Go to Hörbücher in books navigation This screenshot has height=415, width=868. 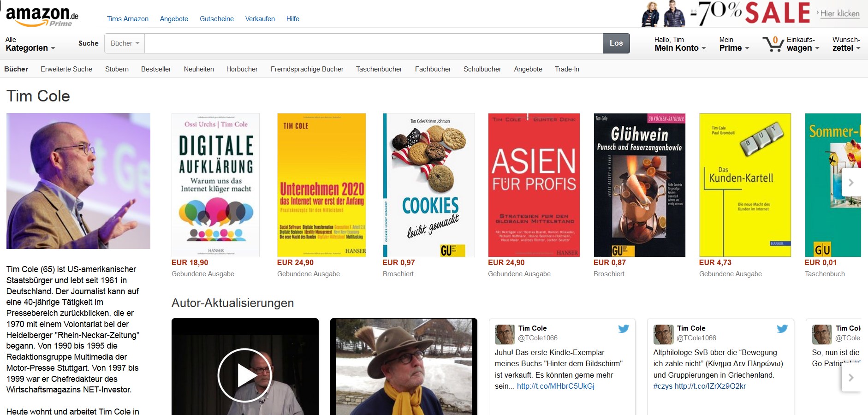(242, 69)
